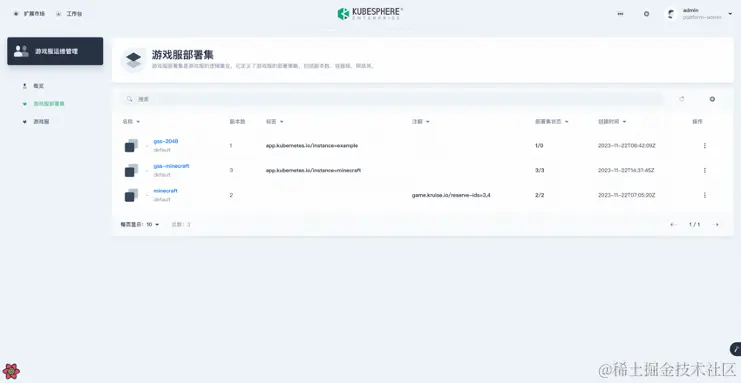Click the gss-2048 creation timestamp

point(627,145)
